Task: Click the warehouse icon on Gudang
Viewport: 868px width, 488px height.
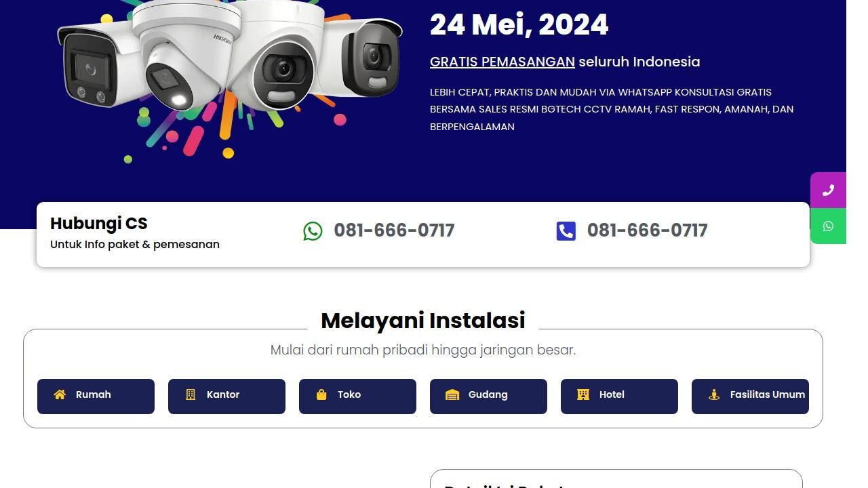Action: 452,394
